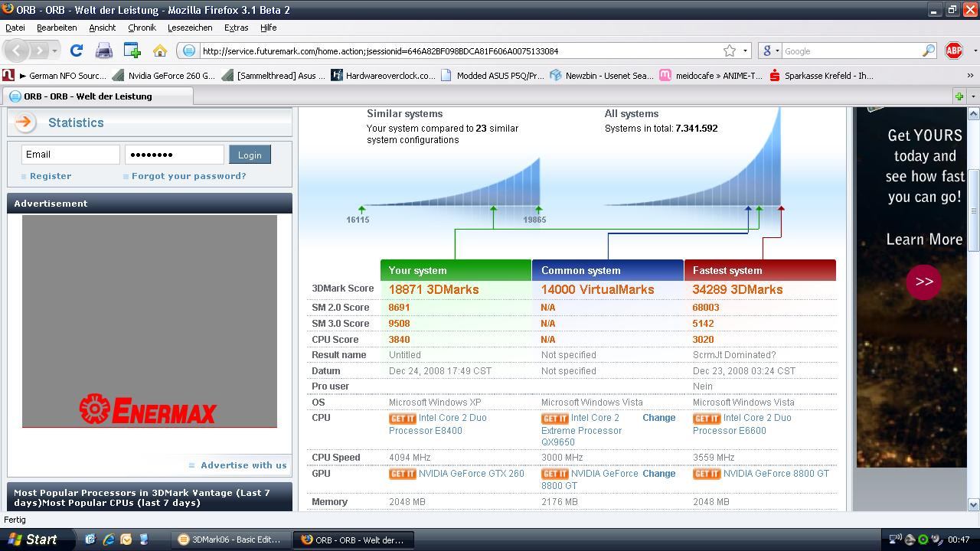Open the back/forward history dropdown
This screenshot has width=980, height=551.
(54, 51)
